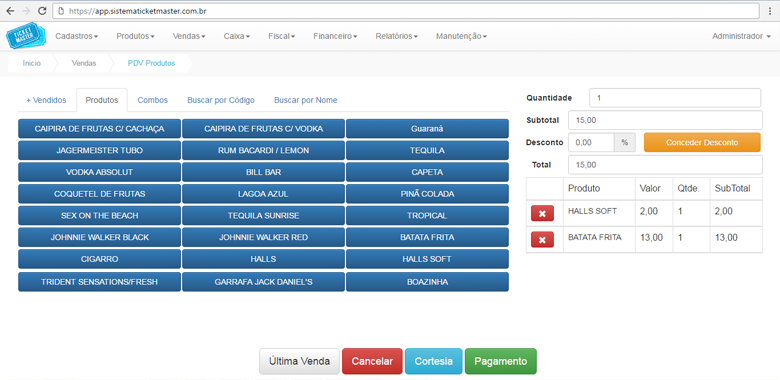Click the Vendas breadcrumb link
This screenshot has width=780, height=380.
tap(84, 64)
